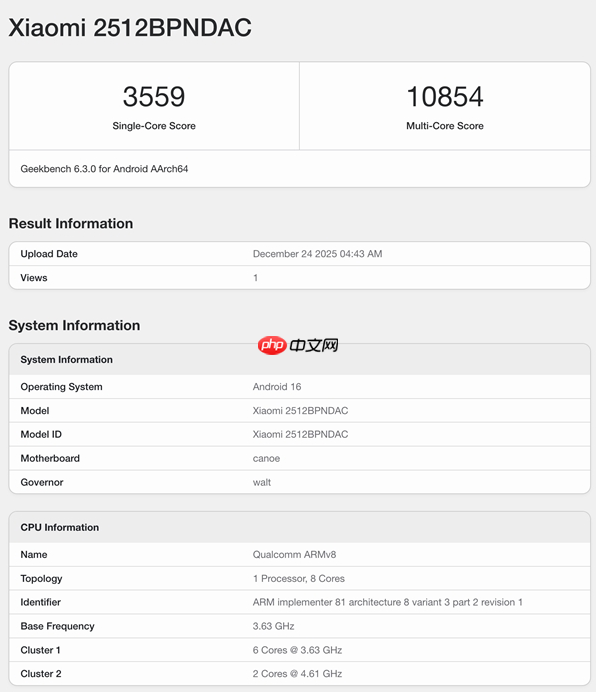Click the Identifier label
Image resolution: width=596 pixels, height=692 pixels.
click(41, 602)
